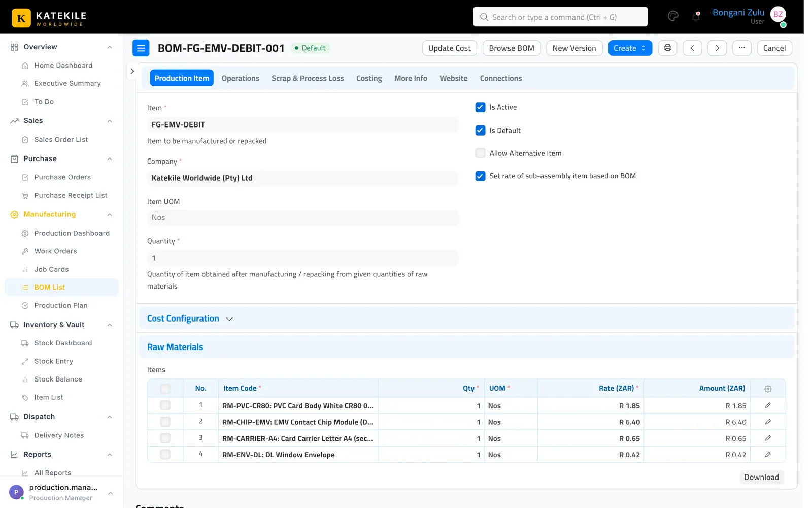Click the New Version button
The width and height of the screenshot is (812, 508).
coord(574,48)
